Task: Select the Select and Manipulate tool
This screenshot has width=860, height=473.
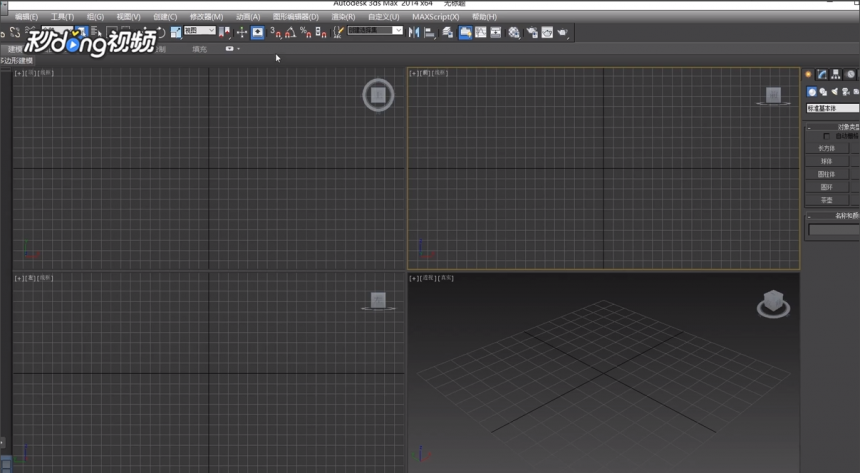Action: click(242, 32)
